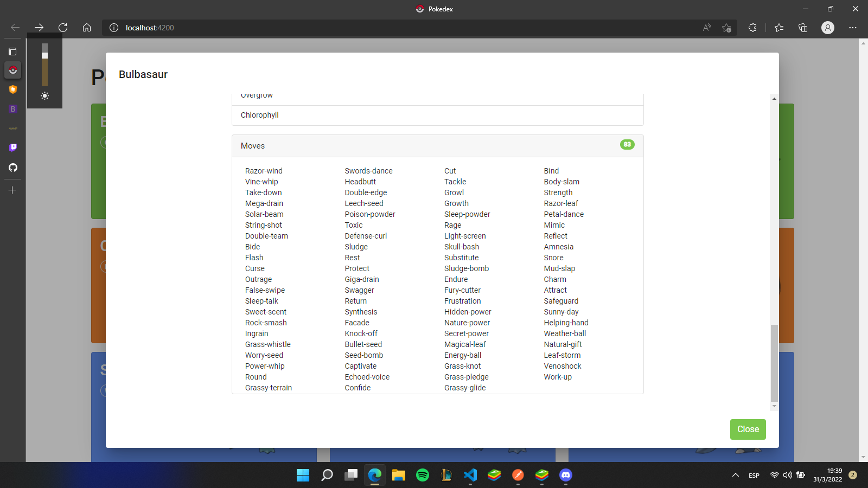The height and width of the screenshot is (488, 868).
Task: Close the Bulbasaur dialog with the Close button
Action: pyautogui.click(x=748, y=429)
